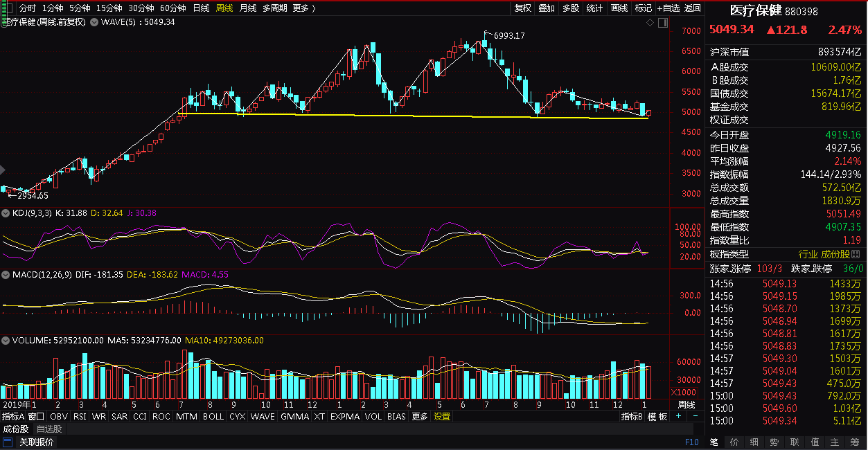
Task: Click 关联报价 related quotes
Action: tap(36, 442)
